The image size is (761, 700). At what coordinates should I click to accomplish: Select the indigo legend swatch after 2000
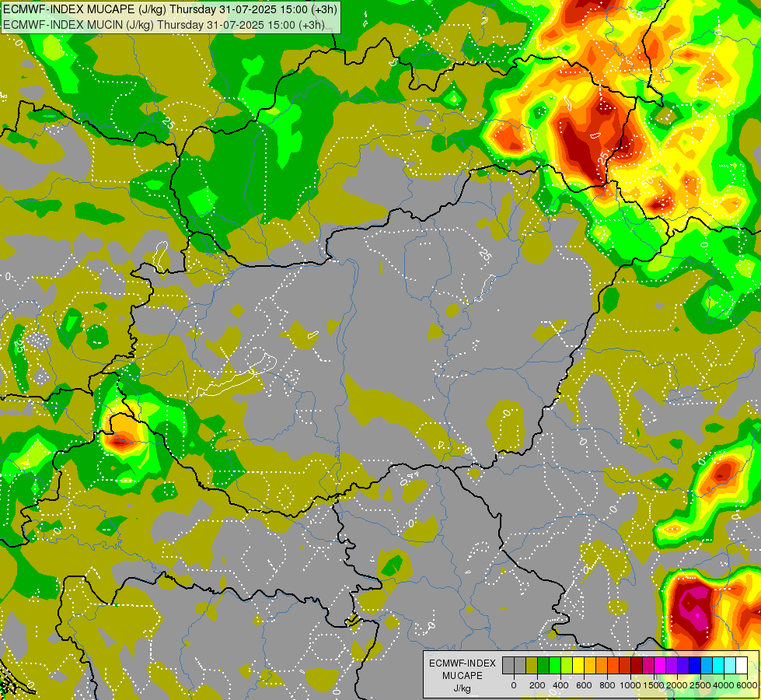pos(683,666)
